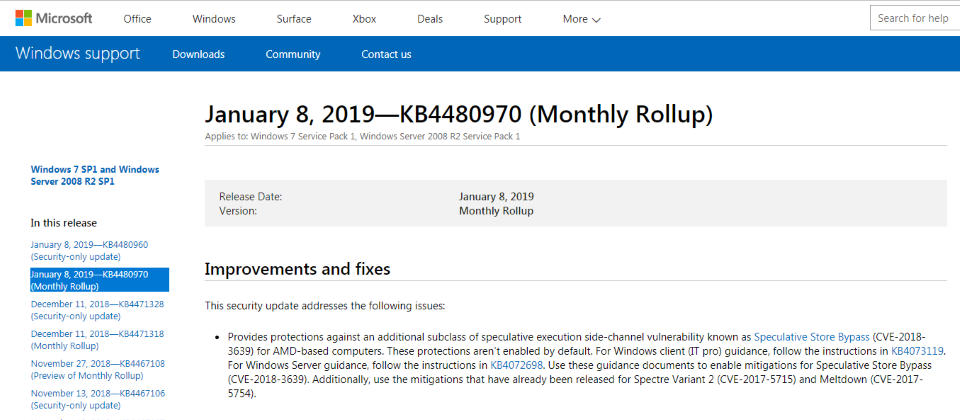This screenshot has height=420, width=960.
Task: Go to the Surface page
Action: (x=294, y=19)
